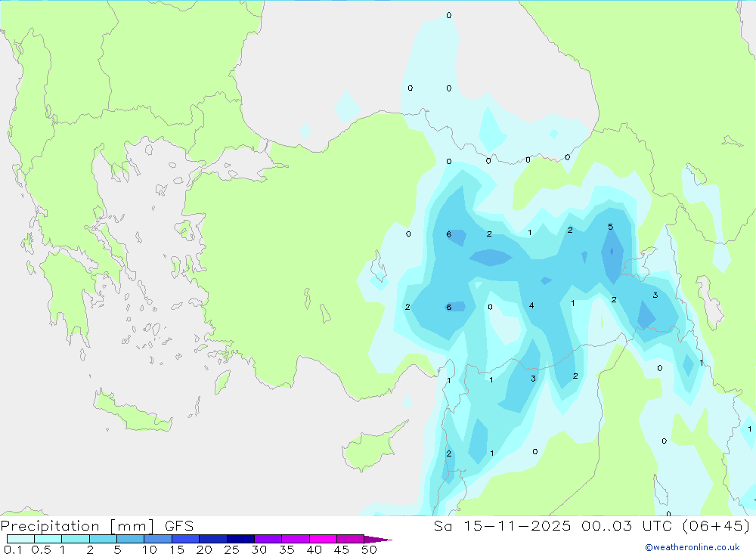Click the 1–2 mm legend color swatch
This screenshot has width=756, height=554.
pos(76,539)
